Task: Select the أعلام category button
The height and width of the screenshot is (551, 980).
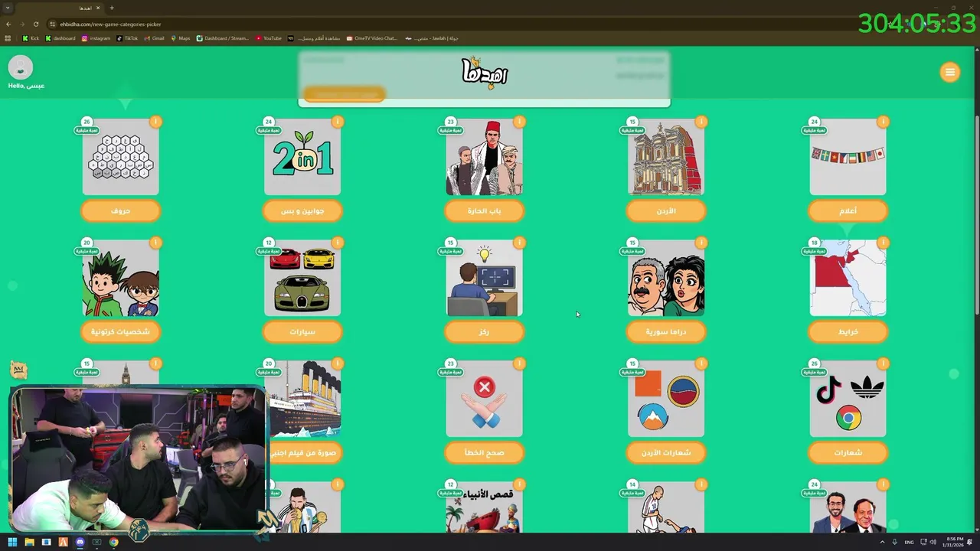Action: pos(848,210)
